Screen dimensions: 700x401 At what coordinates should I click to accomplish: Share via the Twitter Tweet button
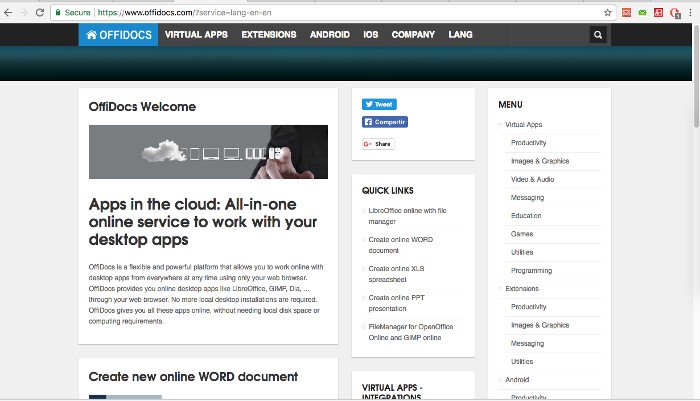pyautogui.click(x=379, y=104)
